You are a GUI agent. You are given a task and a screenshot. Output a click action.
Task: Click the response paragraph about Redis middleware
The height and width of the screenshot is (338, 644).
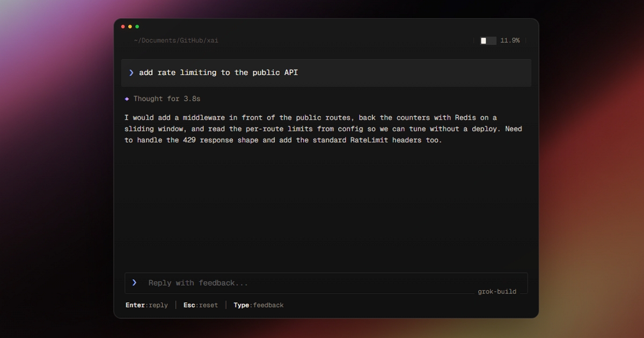323,129
